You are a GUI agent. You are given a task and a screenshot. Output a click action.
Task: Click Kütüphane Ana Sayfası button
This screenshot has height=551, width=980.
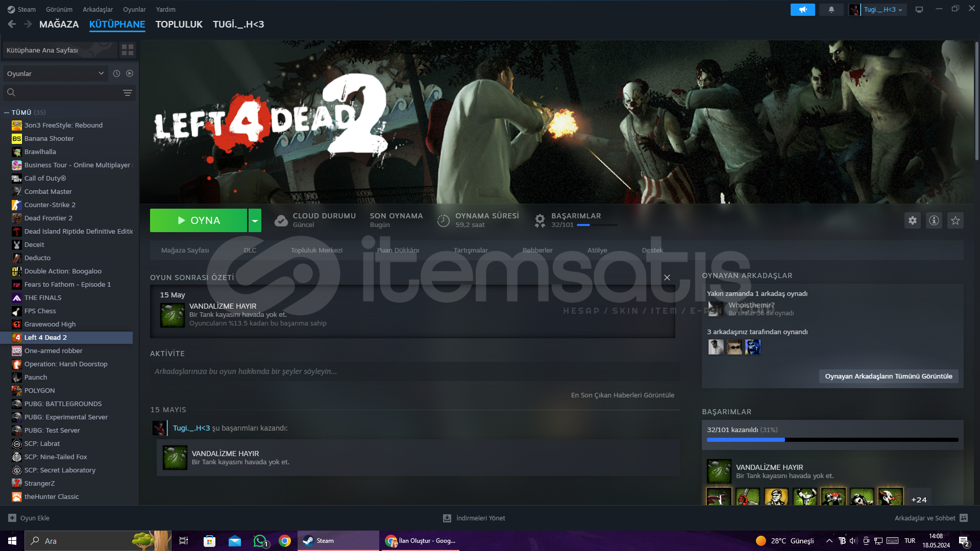(x=60, y=50)
